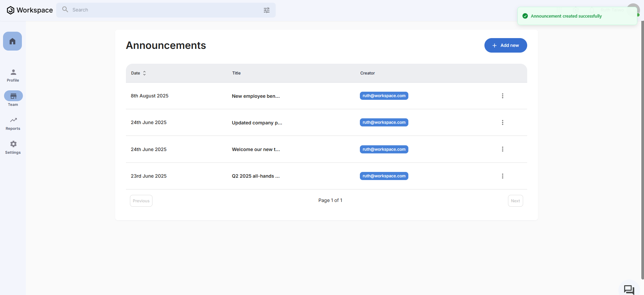Click the page's vertical scrollbar
644x295 pixels.
tap(642, 148)
